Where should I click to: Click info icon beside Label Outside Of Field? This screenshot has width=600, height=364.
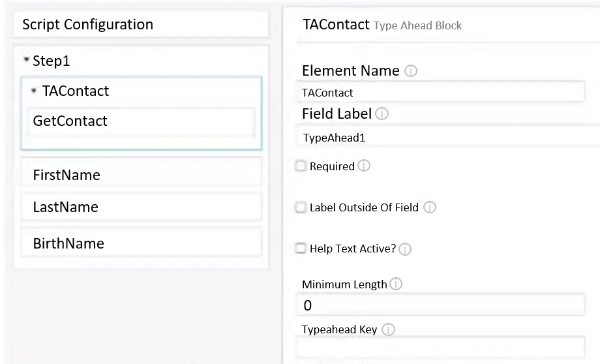(x=430, y=207)
